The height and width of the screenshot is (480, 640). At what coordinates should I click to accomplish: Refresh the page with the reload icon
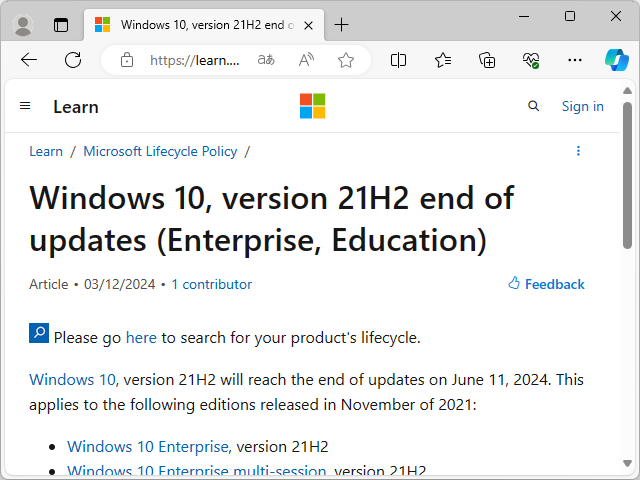(73, 60)
